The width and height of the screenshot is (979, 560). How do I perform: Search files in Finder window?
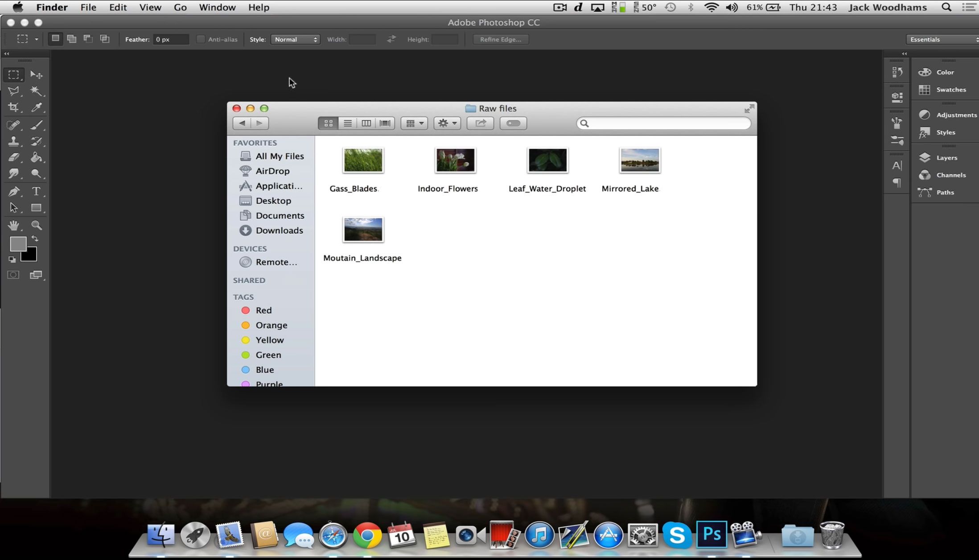click(665, 123)
